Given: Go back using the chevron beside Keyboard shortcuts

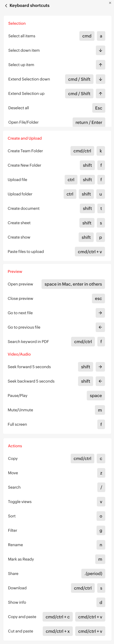Looking at the screenshot, I should coord(6,6).
